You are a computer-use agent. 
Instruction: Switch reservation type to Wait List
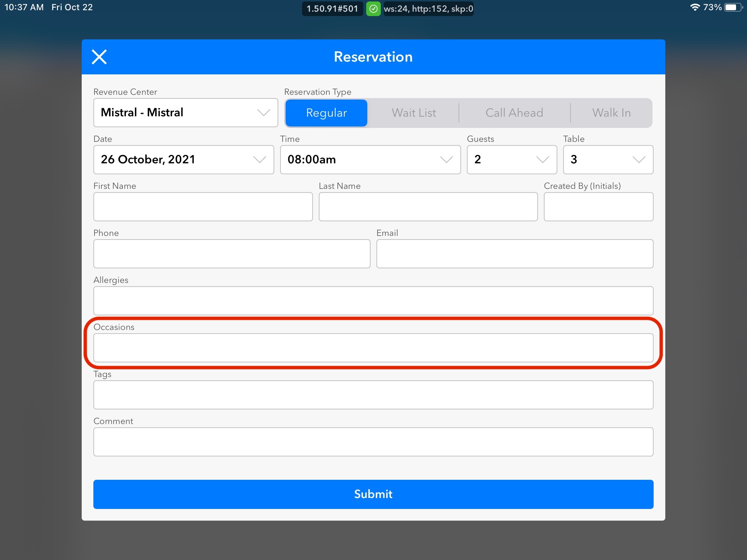[x=414, y=113]
